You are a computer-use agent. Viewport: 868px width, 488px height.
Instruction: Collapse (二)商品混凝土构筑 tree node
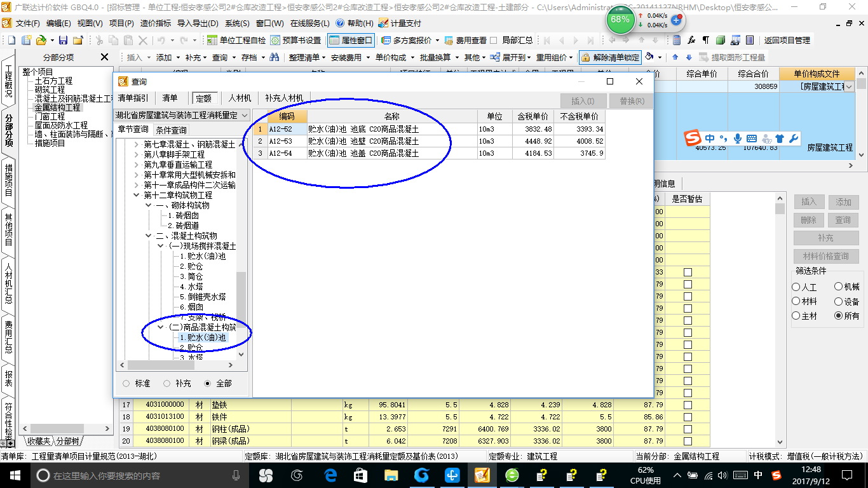(x=161, y=327)
